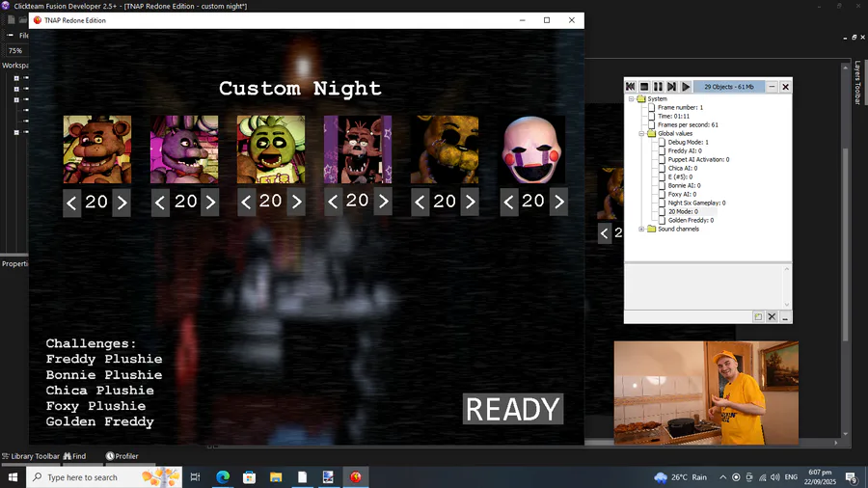This screenshot has height=488, width=868.
Task: Stop the running frame in debugger
Action: [x=644, y=87]
